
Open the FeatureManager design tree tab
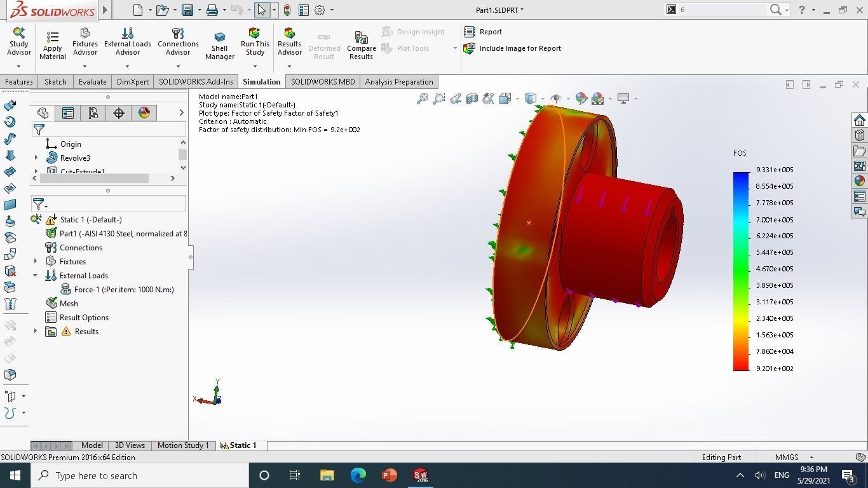coord(43,112)
